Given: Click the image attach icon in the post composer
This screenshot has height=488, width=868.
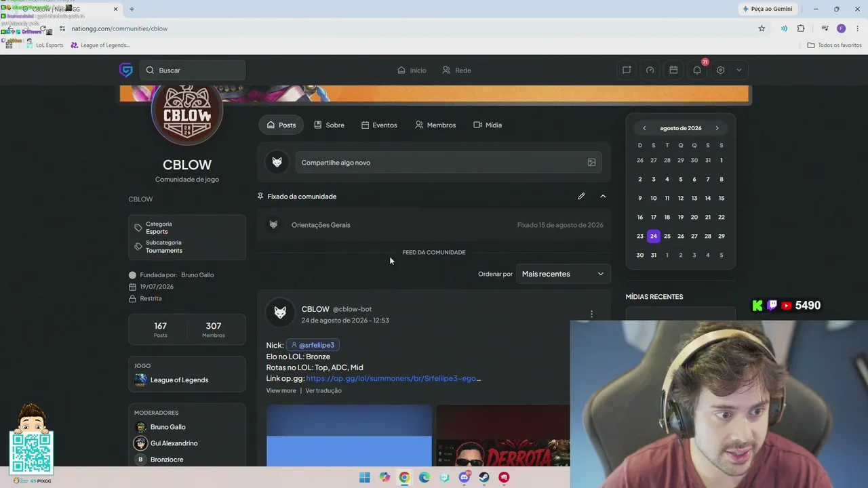Looking at the screenshot, I should [x=591, y=163].
